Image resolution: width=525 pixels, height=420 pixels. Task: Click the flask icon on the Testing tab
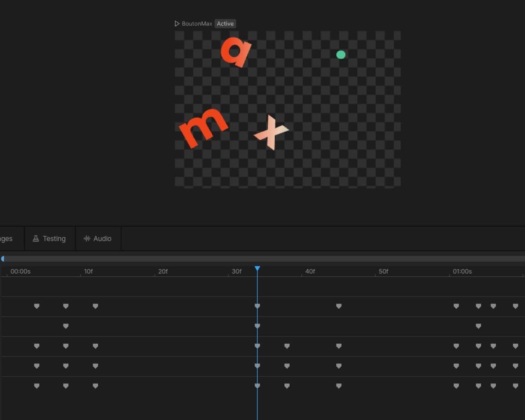click(36, 239)
